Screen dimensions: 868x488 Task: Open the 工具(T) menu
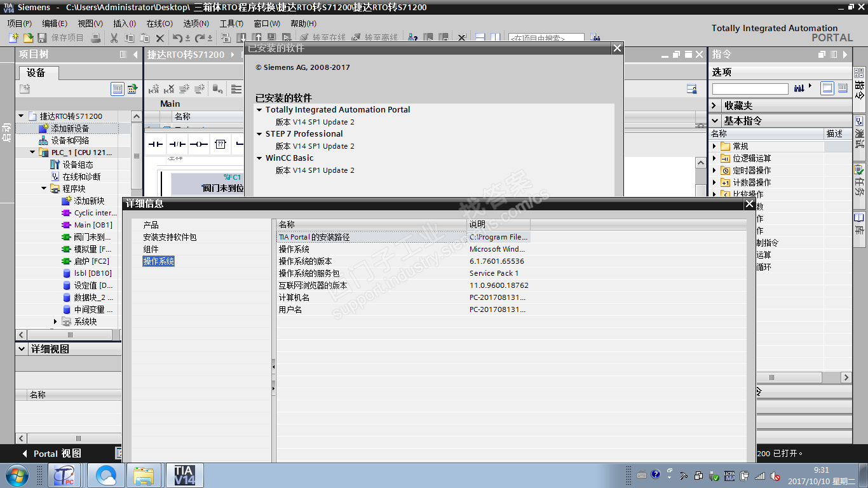click(231, 24)
